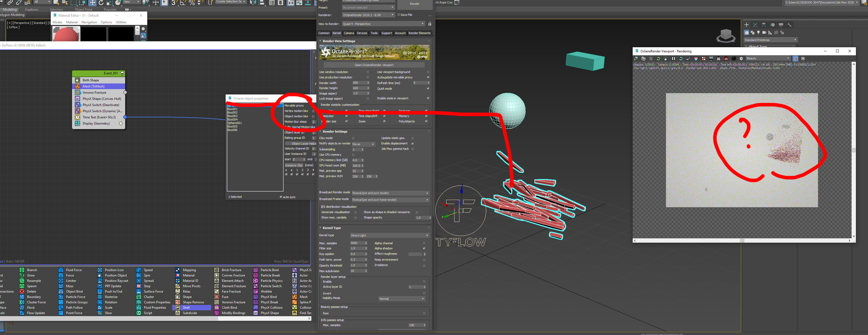
Task: Open the Kernel type dropdown
Action: (x=389, y=235)
